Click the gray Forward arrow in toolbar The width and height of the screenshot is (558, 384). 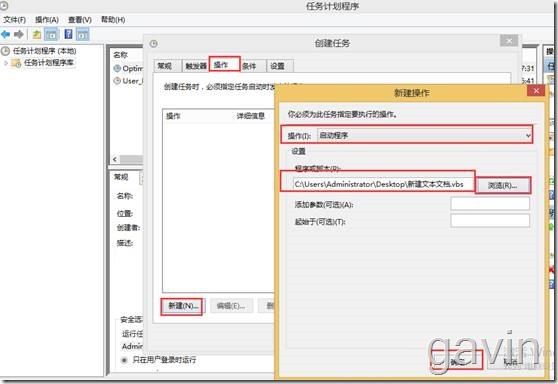point(19,35)
